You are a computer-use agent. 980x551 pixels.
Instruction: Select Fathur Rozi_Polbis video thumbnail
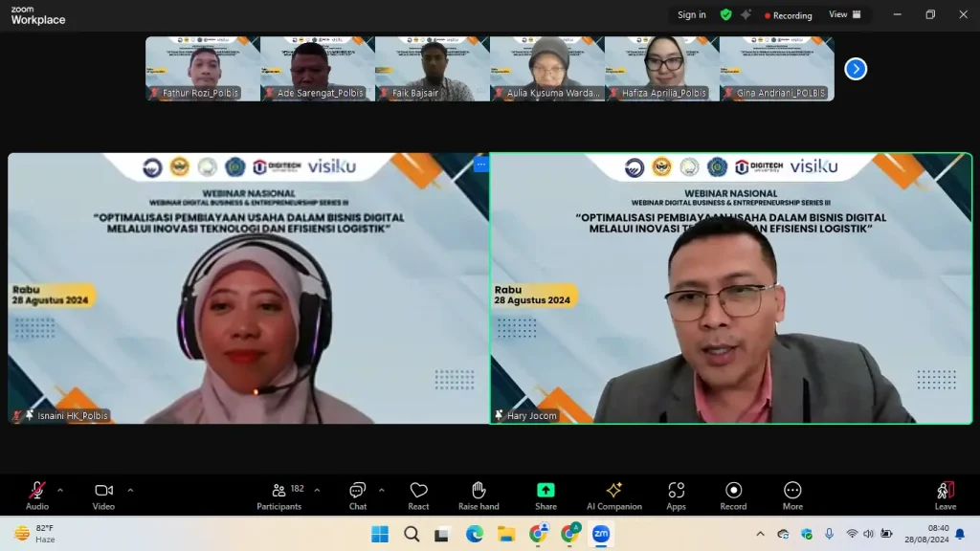203,69
